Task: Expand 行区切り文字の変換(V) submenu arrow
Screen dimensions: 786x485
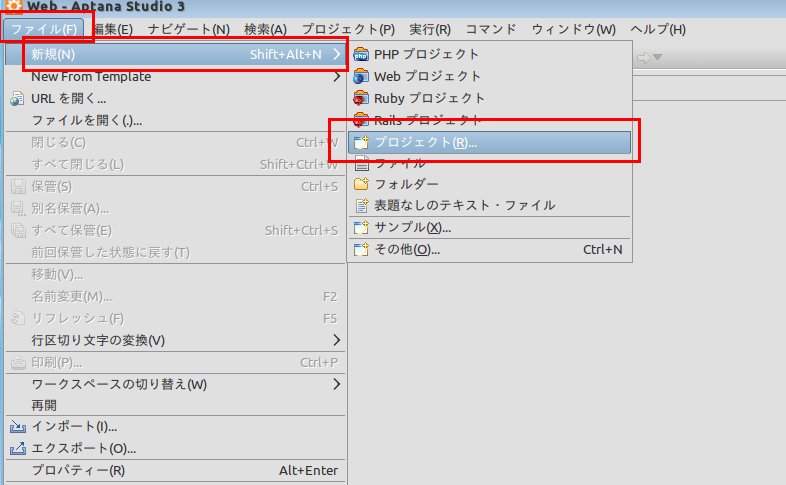Action: (337, 340)
